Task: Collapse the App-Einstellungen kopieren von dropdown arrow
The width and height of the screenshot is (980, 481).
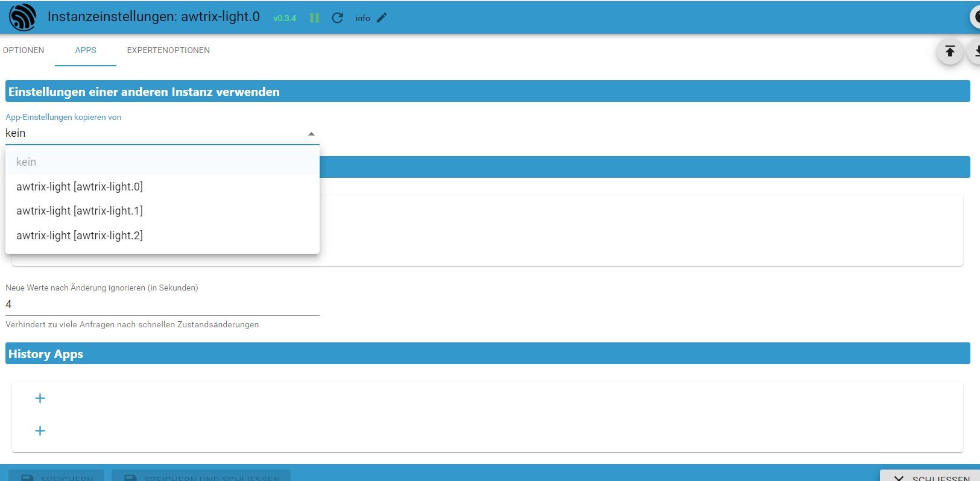Action: coord(311,134)
